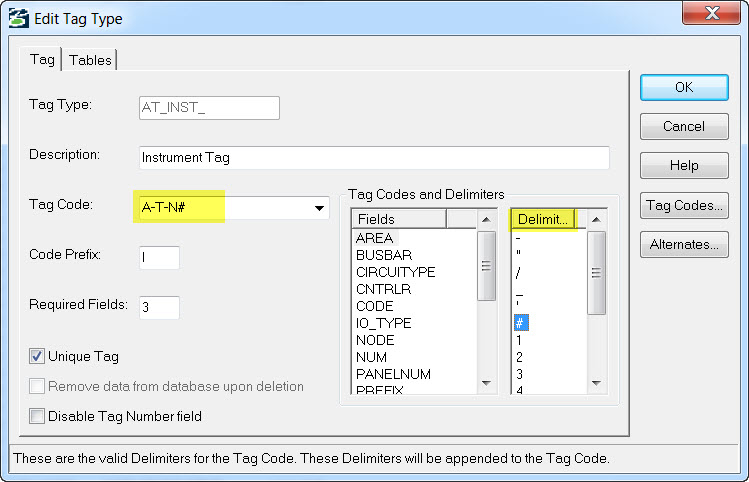Screen dimensions: 749x482
Task: Click the Fields column header
Action: [399, 219]
